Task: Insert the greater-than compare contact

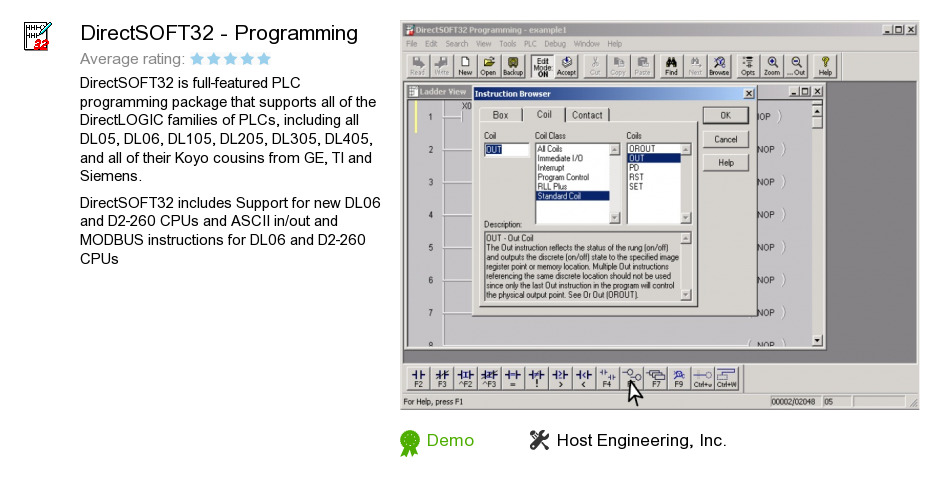Action: coord(560,378)
